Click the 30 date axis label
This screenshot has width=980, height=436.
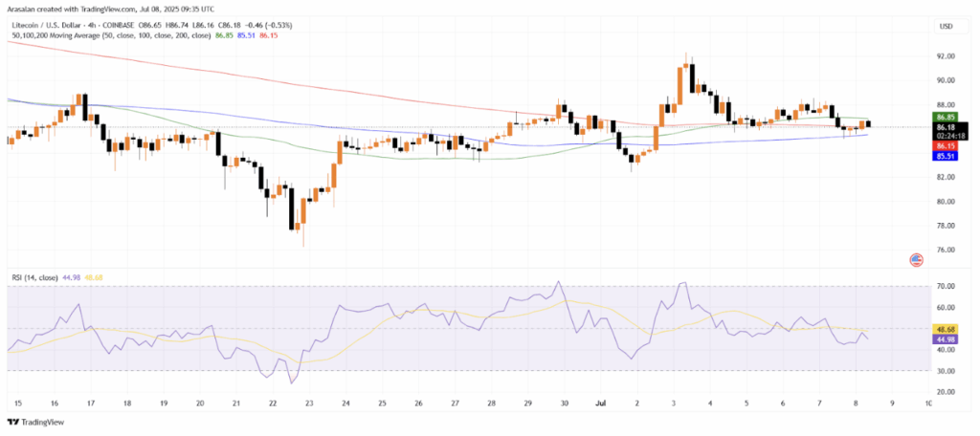565,404
